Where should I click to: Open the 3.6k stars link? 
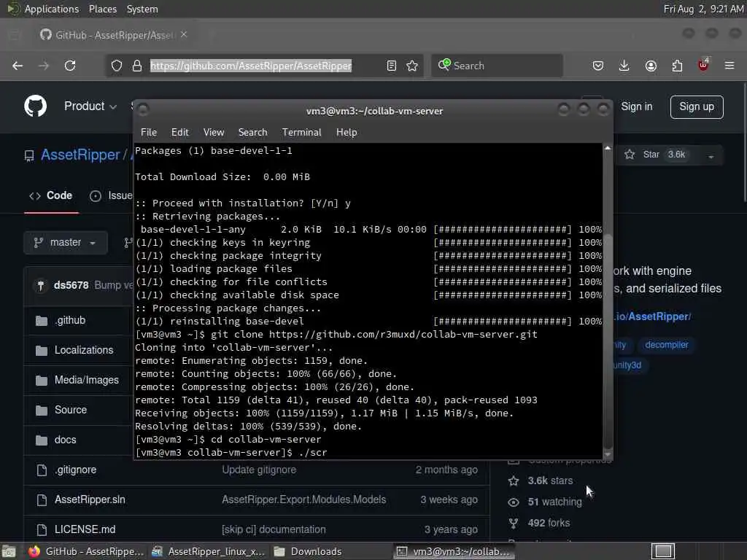pyautogui.click(x=550, y=481)
